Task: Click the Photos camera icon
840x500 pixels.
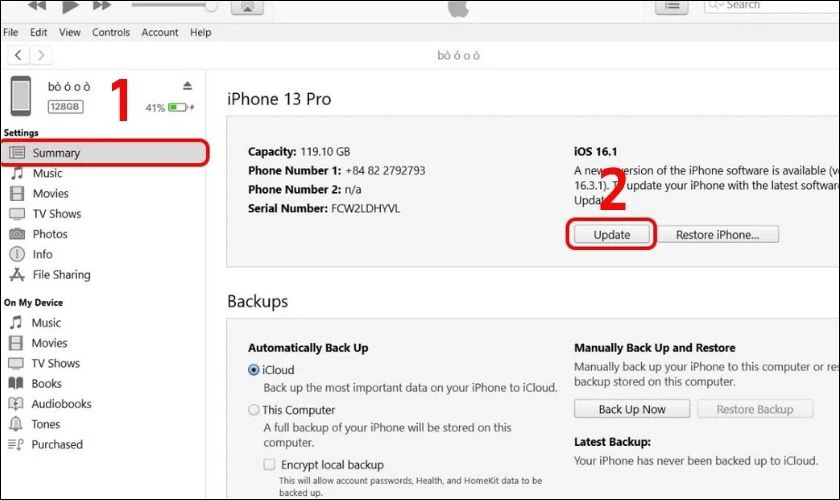Action: coord(17,234)
